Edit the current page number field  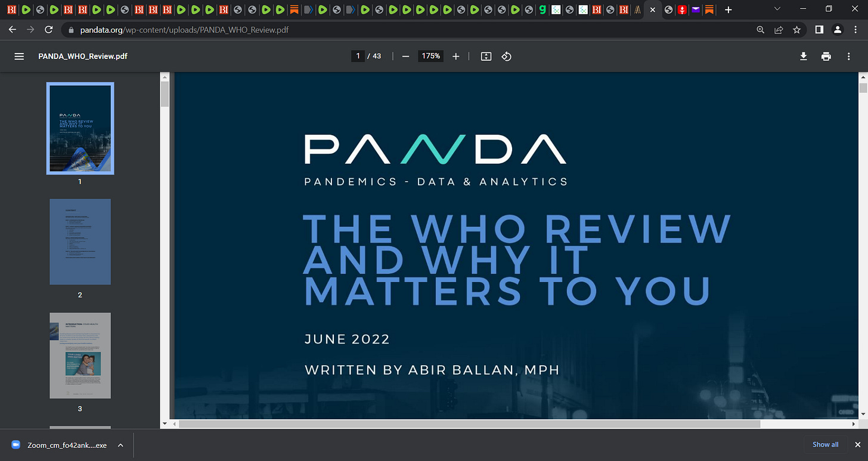(x=358, y=56)
